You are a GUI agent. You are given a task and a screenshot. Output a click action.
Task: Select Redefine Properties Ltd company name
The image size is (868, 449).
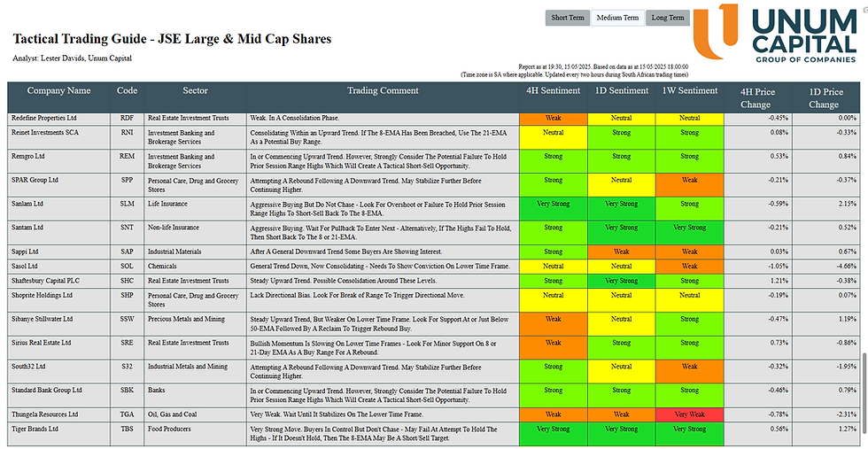coord(44,118)
